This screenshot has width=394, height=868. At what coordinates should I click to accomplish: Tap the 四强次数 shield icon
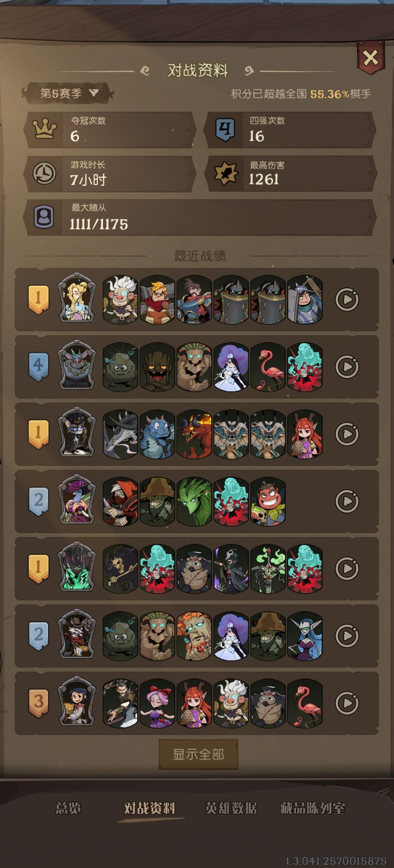225,130
